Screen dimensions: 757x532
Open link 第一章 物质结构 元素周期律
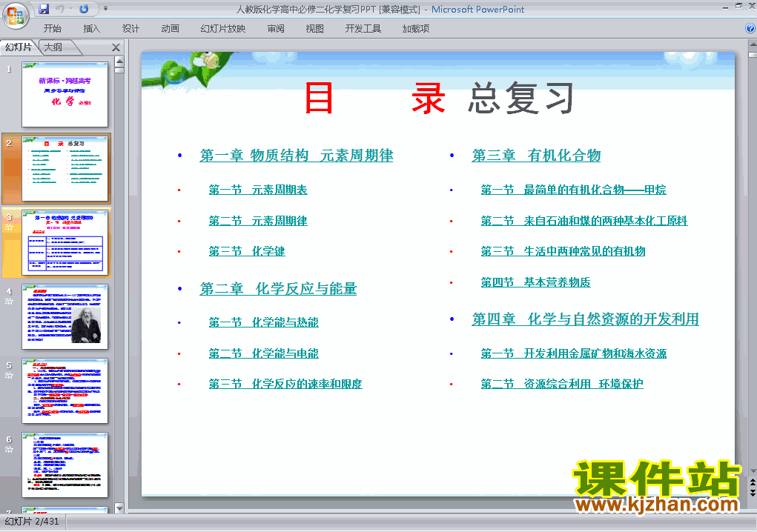(x=297, y=156)
